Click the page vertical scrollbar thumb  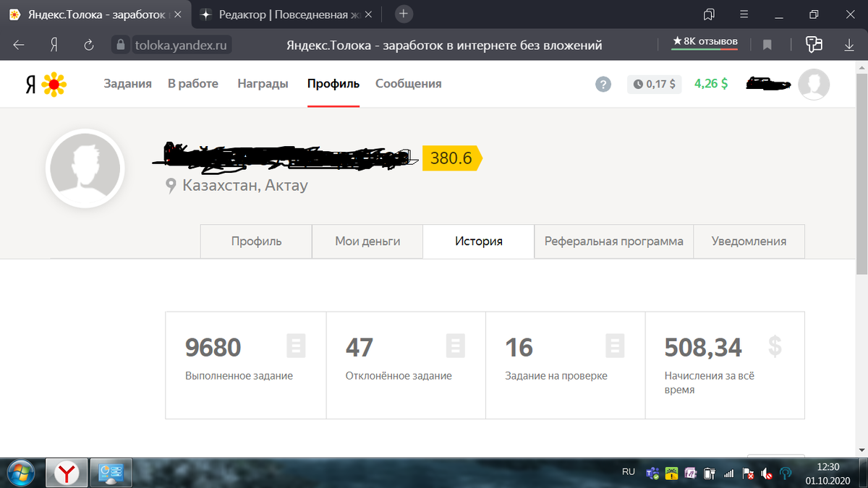[861, 174]
